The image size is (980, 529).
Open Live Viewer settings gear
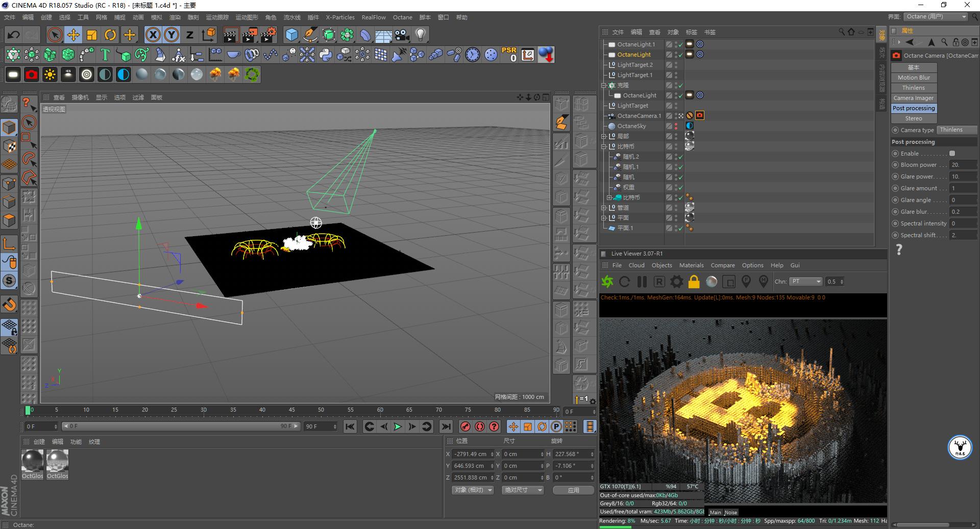(676, 282)
